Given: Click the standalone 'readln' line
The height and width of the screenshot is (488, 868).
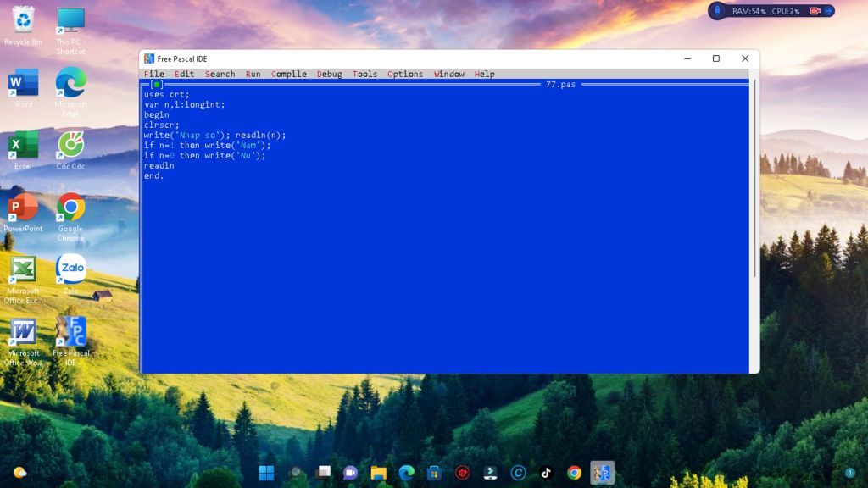Looking at the screenshot, I should tap(159, 165).
